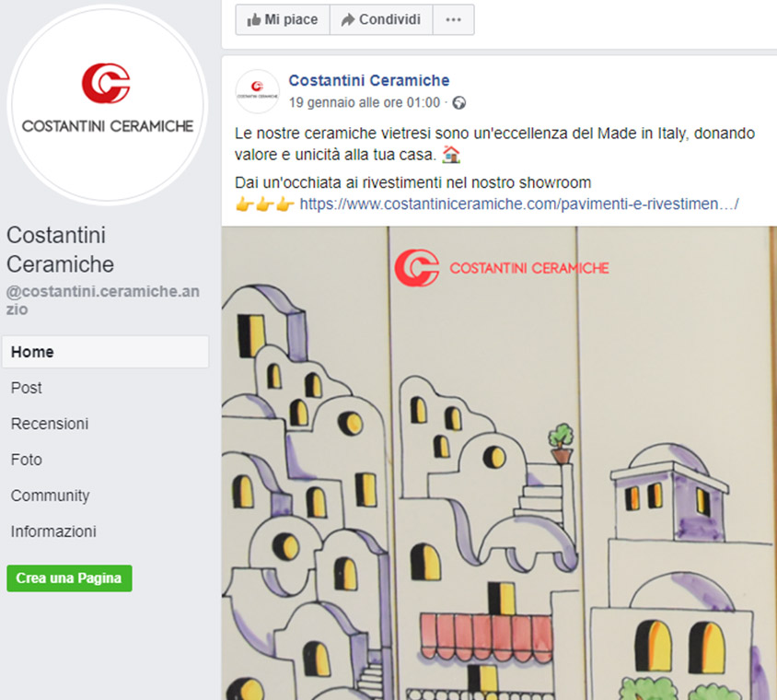Screen dimensions: 777x700
Task: Open the small Costantini Ceramiche post avatar
Action: [257, 91]
